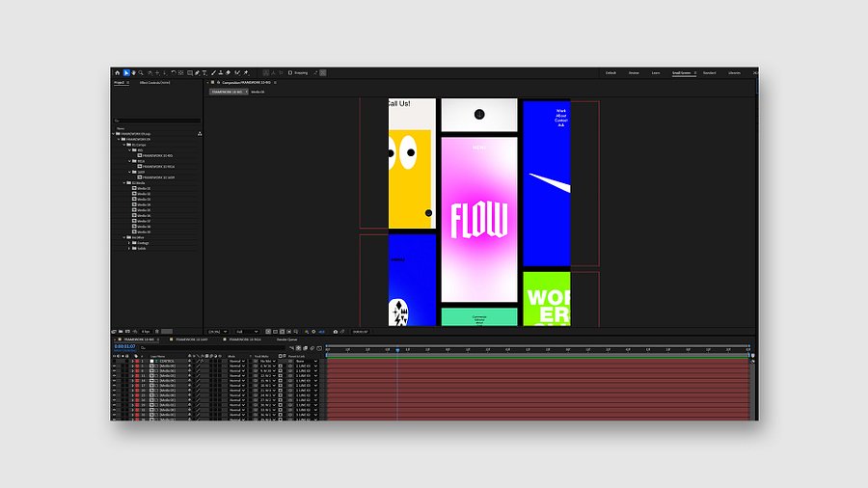
Task: Expand the Footage folder
Action: click(129, 243)
